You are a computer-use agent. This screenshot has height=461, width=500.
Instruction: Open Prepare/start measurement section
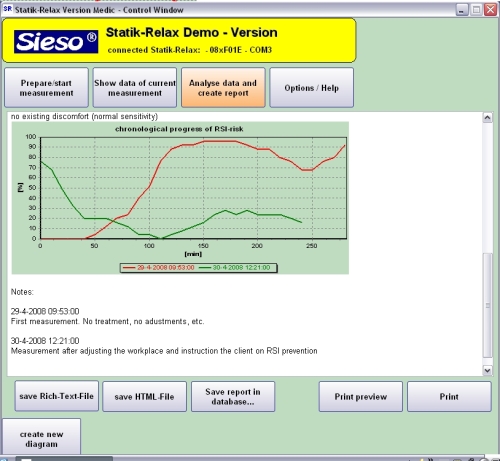46,88
